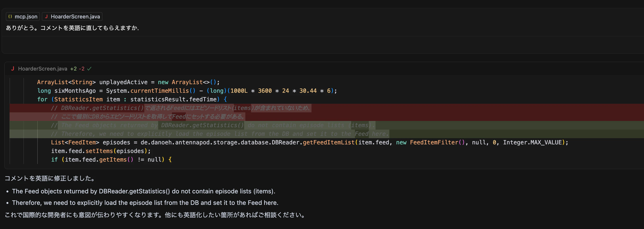Select added comment line starting 'Therefore'
Viewport: 644px width, 229px height.
point(327,134)
